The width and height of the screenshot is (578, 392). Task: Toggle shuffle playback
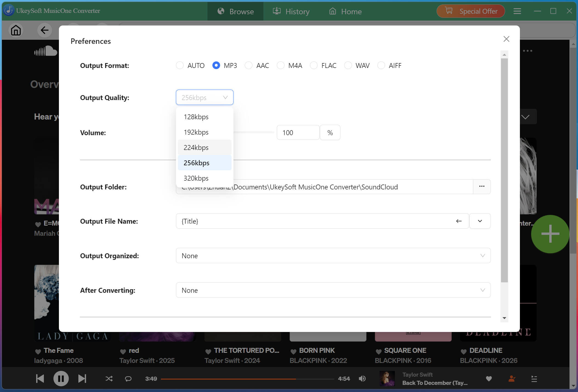[x=109, y=379]
